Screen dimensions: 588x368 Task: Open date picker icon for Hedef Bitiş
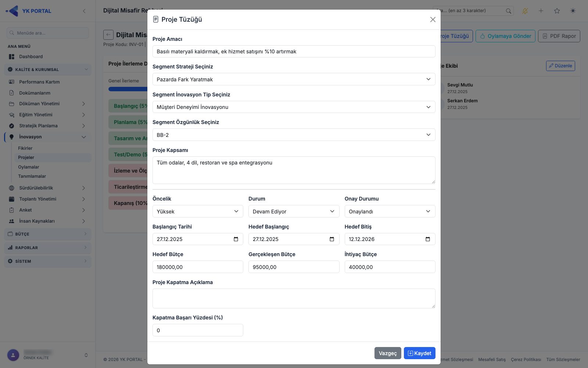(x=428, y=239)
